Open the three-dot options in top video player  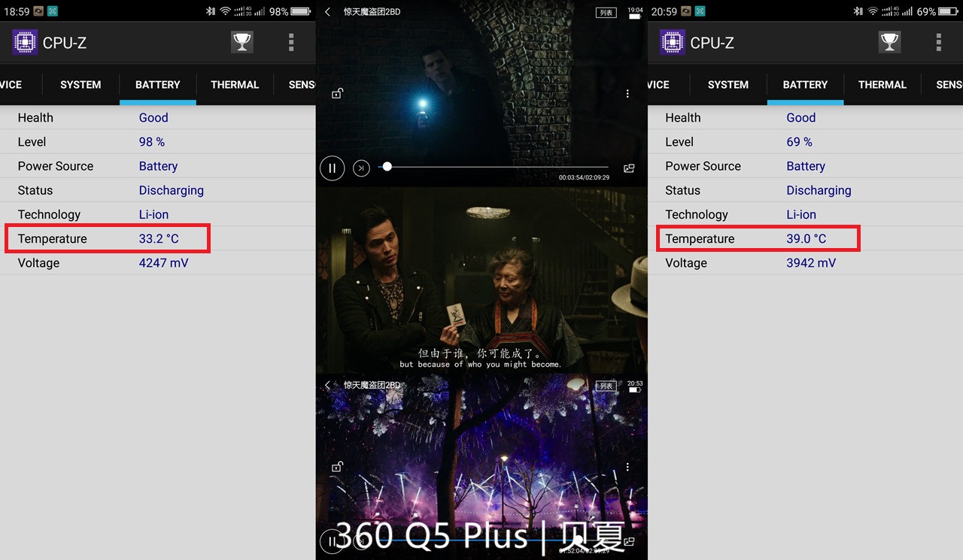(627, 94)
